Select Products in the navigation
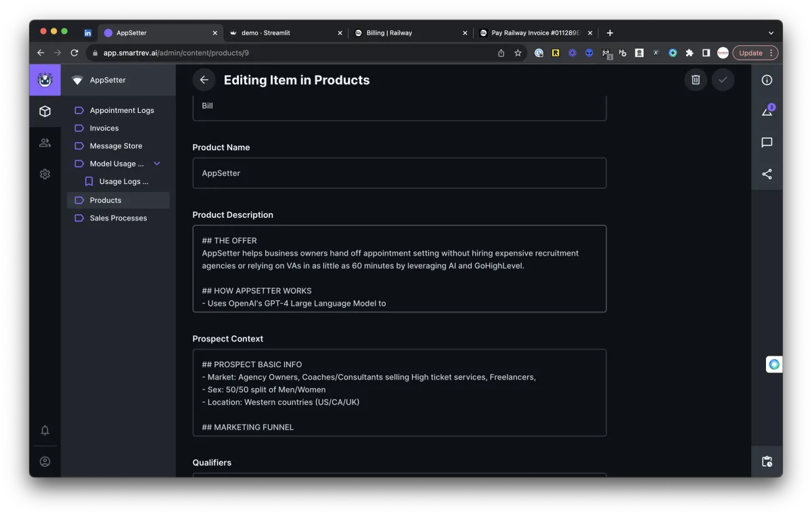Image resolution: width=812 pixels, height=516 pixels. (118, 200)
